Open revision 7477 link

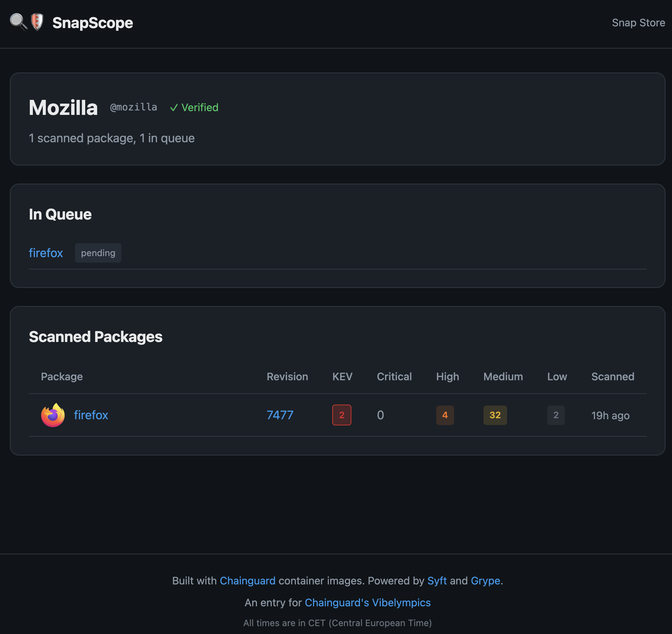[280, 415]
